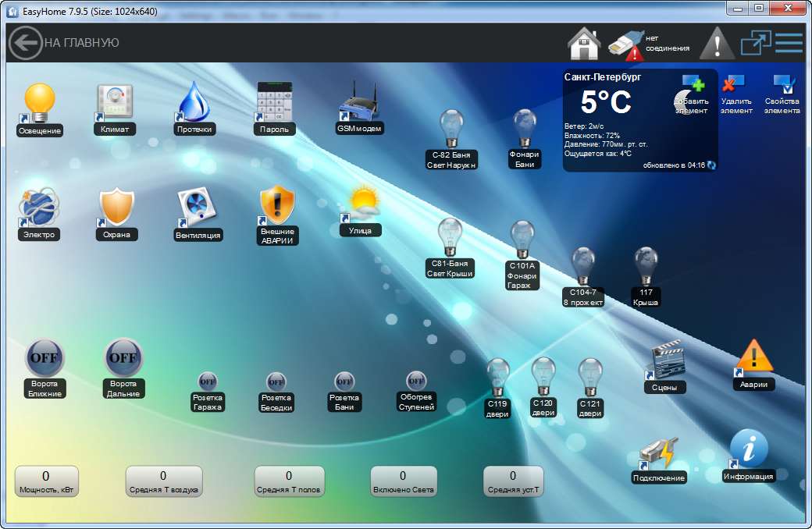Refresh the weather widget update icon
The height and width of the screenshot is (529, 812).
(x=711, y=165)
